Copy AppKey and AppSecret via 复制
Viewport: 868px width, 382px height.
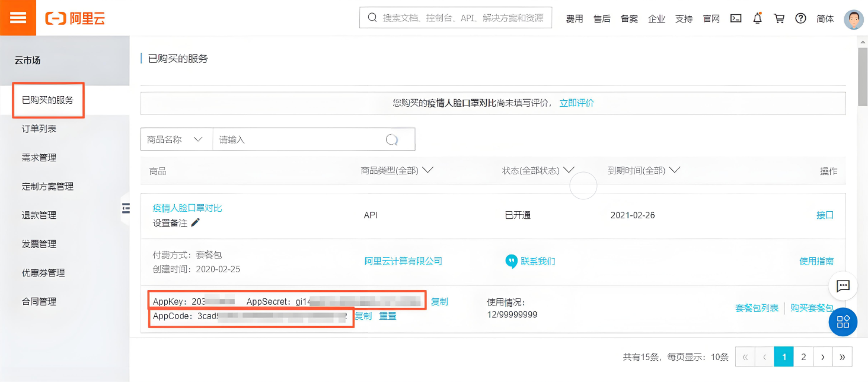[439, 301]
